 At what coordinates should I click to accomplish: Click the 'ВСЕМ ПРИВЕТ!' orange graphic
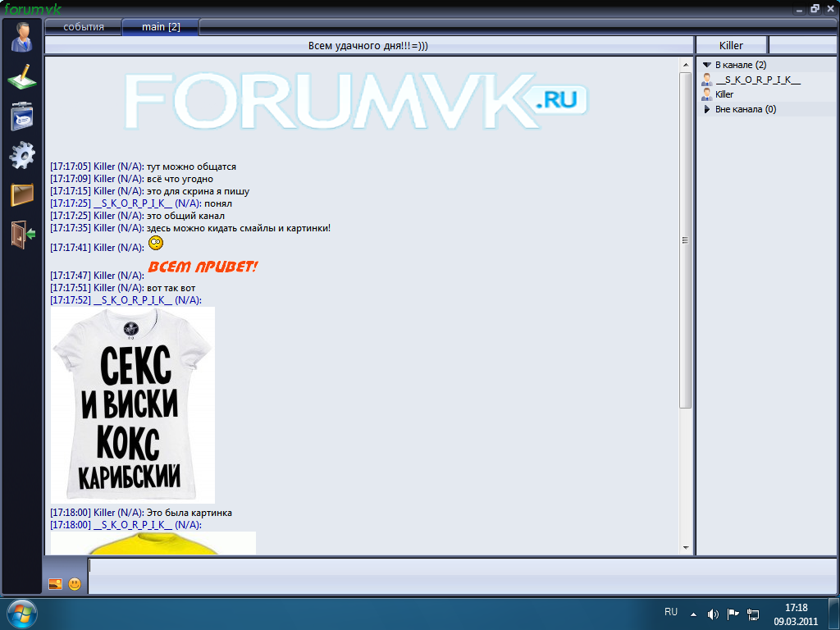[203, 267]
